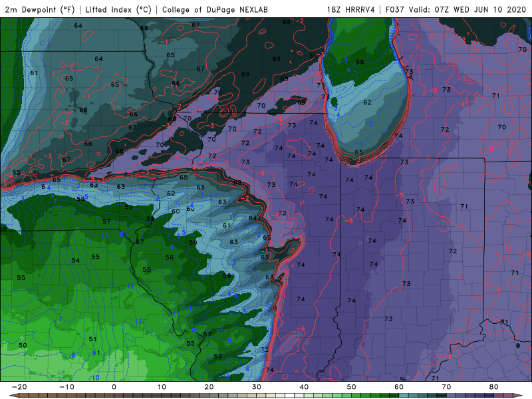This screenshot has height=399, width=532.
Task: Click the '2m Dewpoint (°F)' title text
Action: (40, 9)
